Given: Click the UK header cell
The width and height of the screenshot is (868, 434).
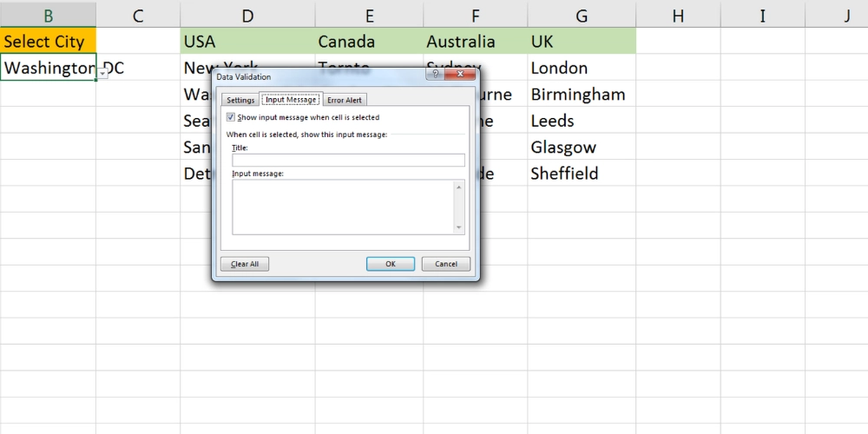Looking at the screenshot, I should pyautogui.click(x=582, y=41).
